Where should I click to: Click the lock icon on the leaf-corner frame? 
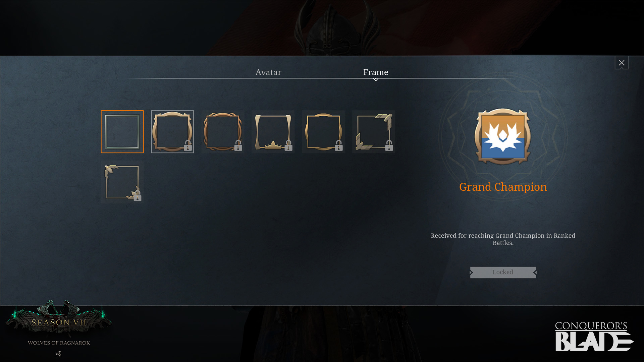(x=138, y=196)
